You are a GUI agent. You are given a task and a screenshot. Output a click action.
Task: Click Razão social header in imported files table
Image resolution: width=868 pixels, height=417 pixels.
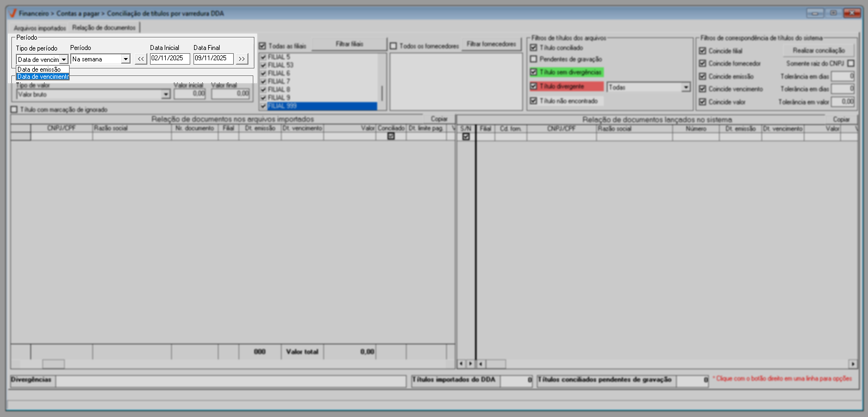click(132, 128)
